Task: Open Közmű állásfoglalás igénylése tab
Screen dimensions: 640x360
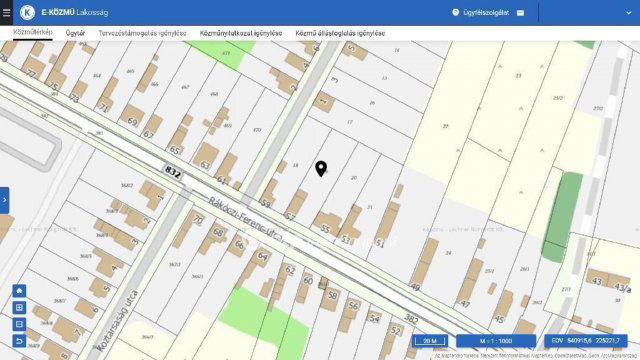Action: [340, 33]
